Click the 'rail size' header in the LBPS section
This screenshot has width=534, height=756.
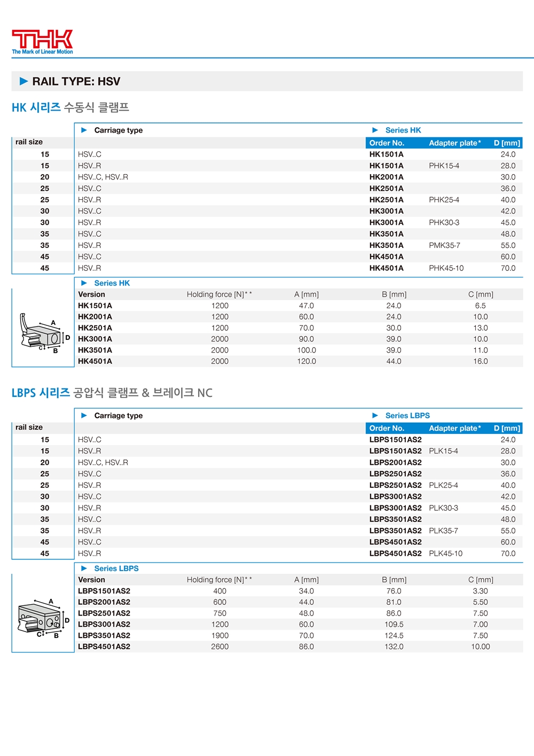[29, 427]
